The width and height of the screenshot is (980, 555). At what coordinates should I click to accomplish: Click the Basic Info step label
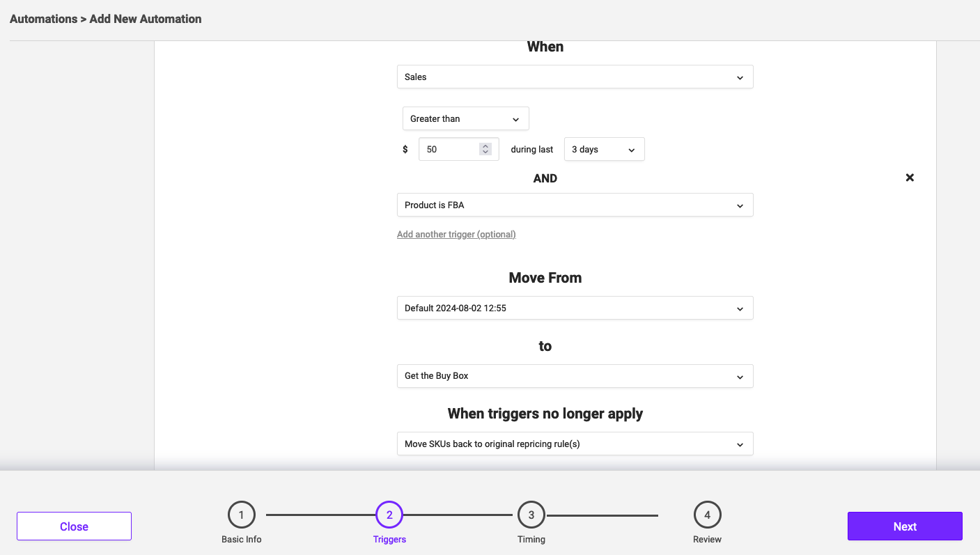[x=242, y=539]
